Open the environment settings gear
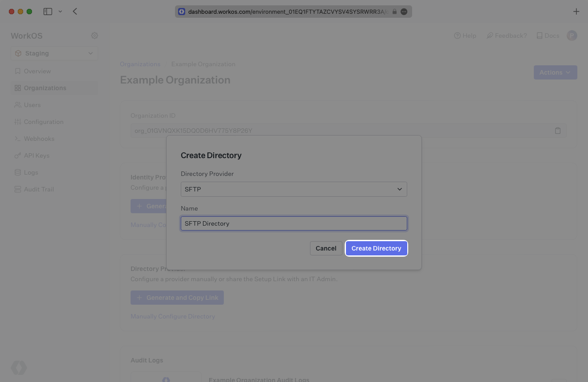588x382 pixels. coord(94,36)
